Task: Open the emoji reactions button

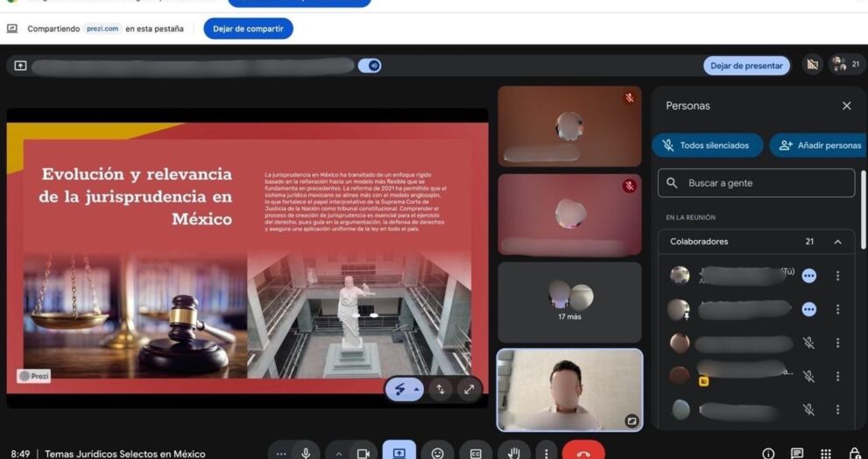Action: pyautogui.click(x=437, y=453)
